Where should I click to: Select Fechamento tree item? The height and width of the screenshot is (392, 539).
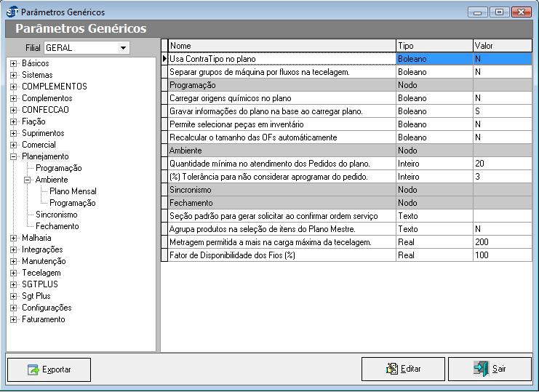57,226
